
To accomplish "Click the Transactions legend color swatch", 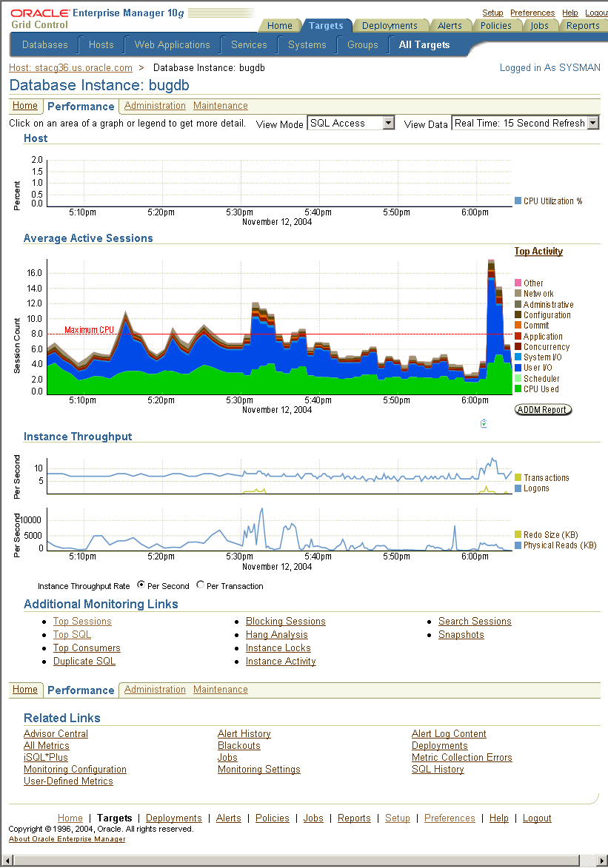I will [518, 478].
